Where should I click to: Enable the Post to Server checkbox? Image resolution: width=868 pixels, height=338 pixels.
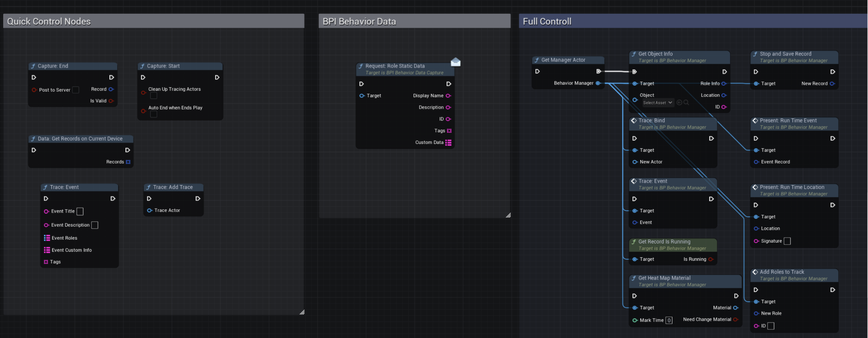76,90
